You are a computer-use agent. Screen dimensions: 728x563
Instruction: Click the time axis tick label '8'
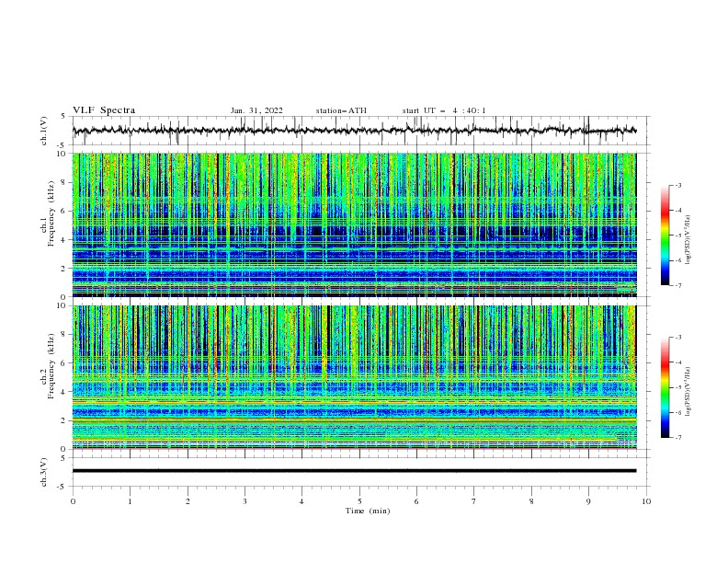[531, 501]
